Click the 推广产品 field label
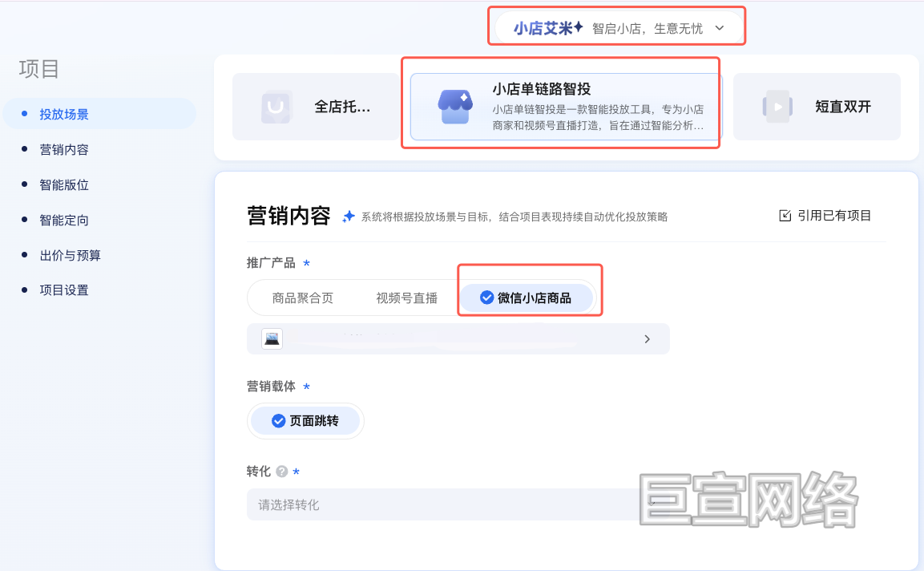The height and width of the screenshot is (571, 924). coord(271,263)
